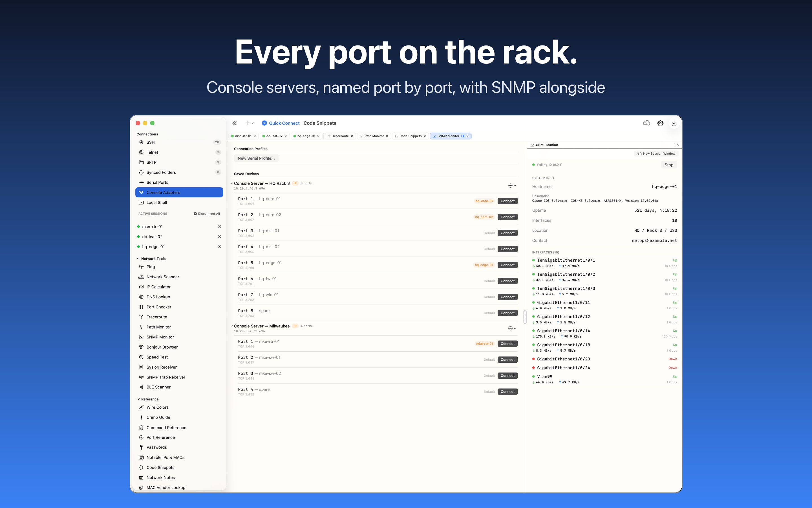Switch to the hq-edge-01 tab

(x=306, y=136)
